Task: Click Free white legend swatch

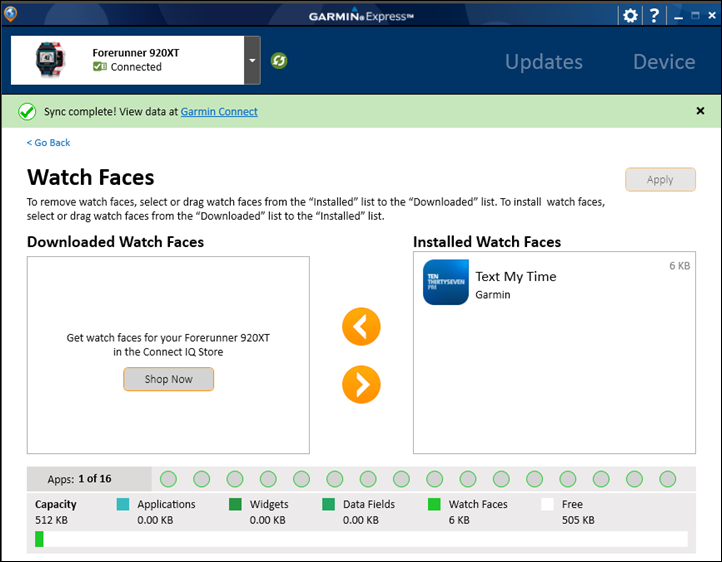Action: point(547,504)
